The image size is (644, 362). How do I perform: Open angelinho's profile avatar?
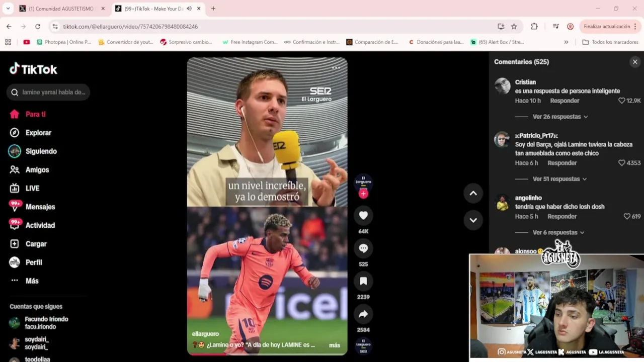pyautogui.click(x=502, y=202)
